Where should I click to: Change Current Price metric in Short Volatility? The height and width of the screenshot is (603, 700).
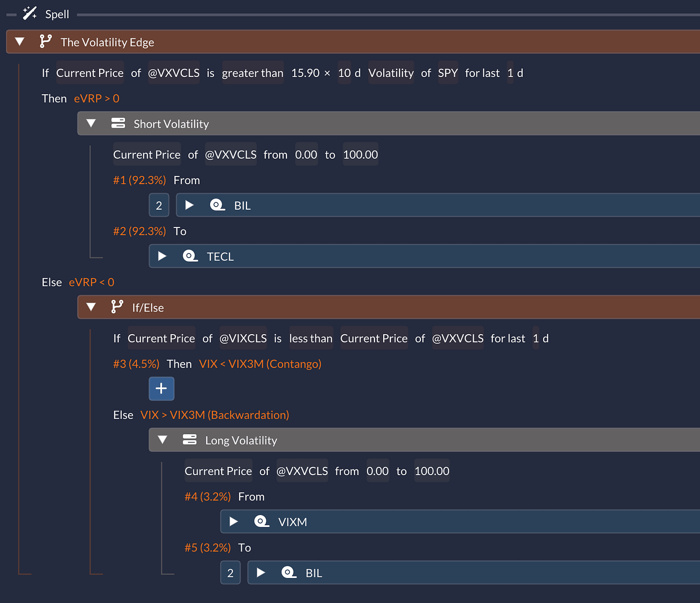(x=147, y=154)
